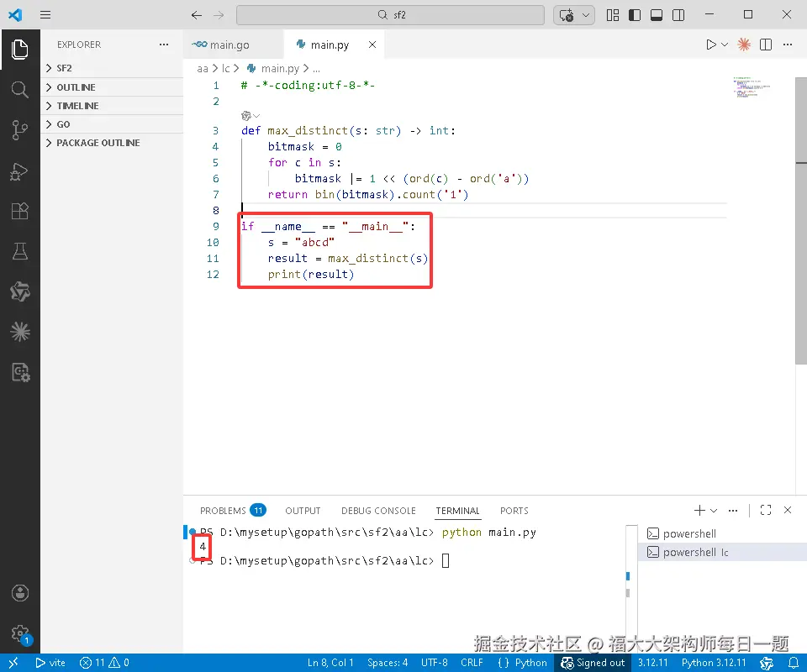Viewport: 807px width, 672px height.
Task: Toggle the primary side bar layout
Action: pos(635,15)
